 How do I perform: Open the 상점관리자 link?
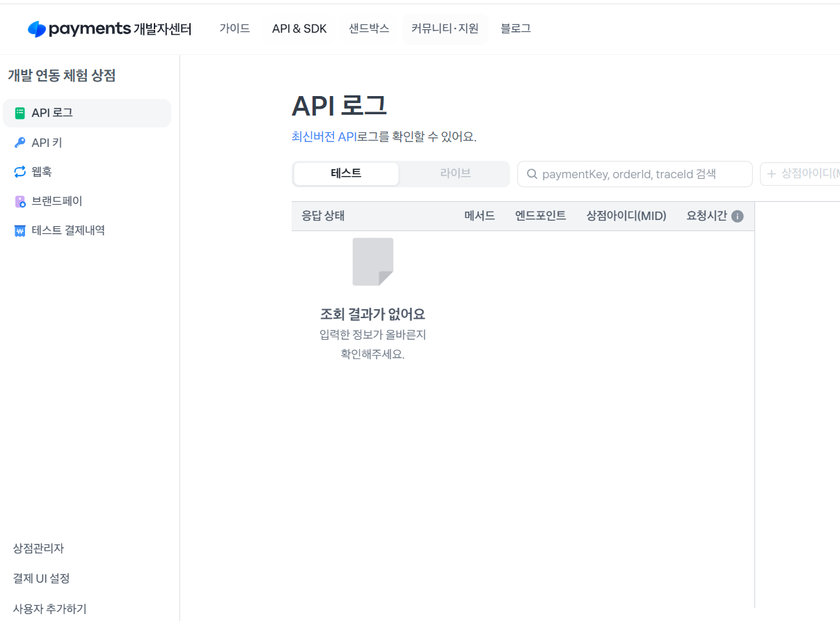(x=38, y=549)
